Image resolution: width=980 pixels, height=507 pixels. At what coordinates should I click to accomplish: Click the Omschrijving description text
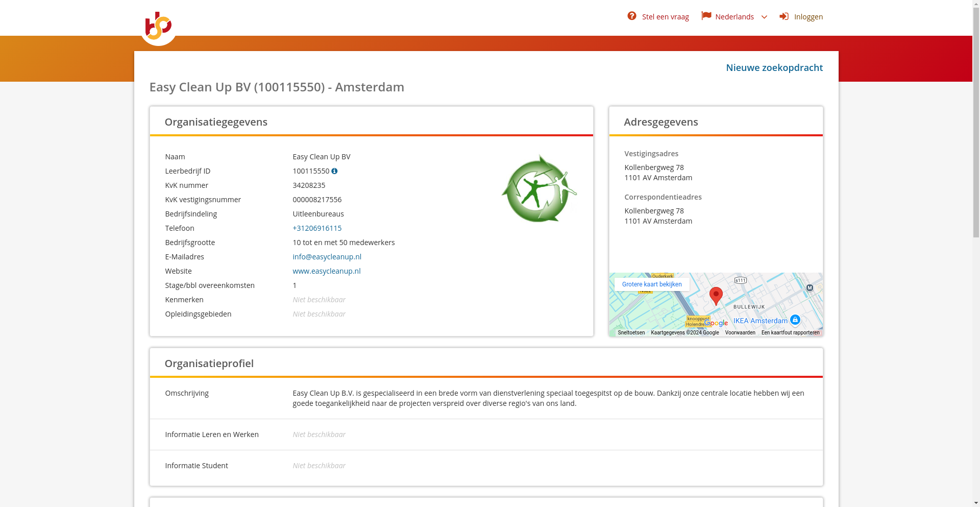pyautogui.click(x=548, y=398)
